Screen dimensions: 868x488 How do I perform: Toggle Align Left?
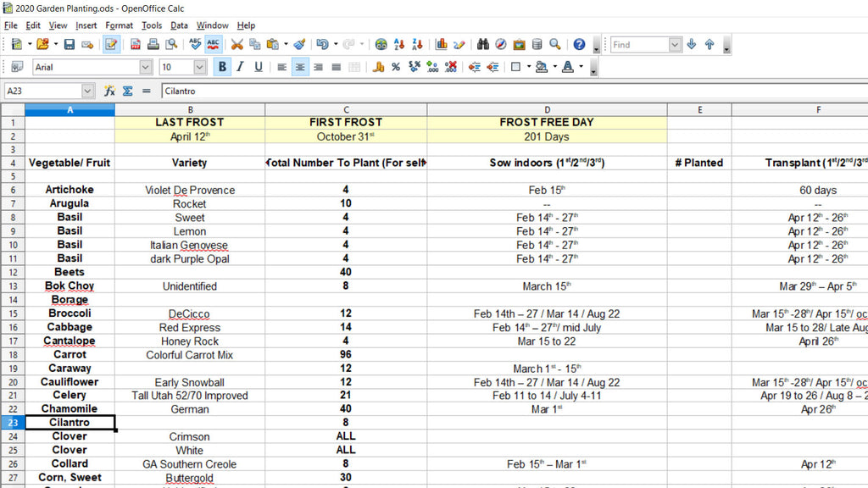point(281,67)
